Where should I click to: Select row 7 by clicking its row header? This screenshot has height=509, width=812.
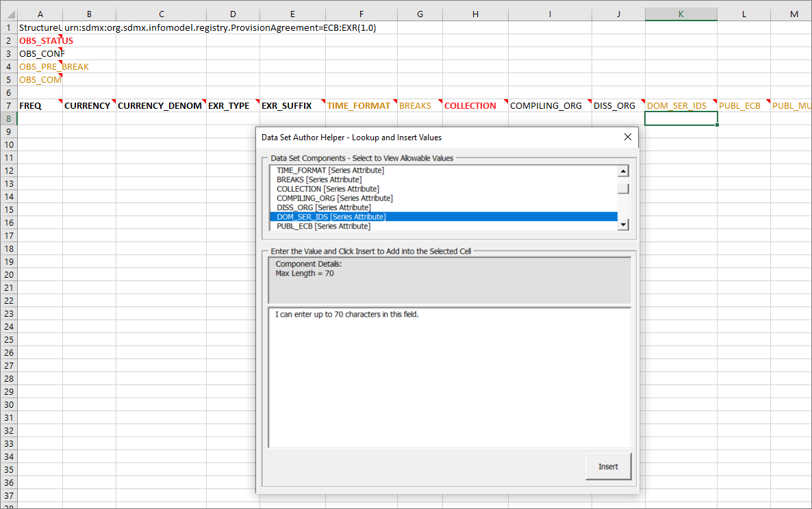pos(8,105)
